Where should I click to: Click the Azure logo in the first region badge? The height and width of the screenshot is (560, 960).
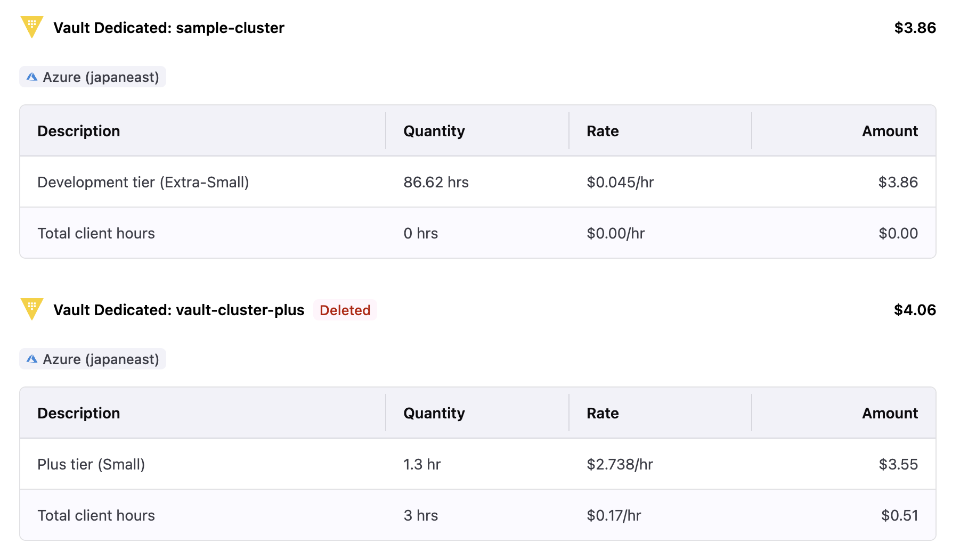tap(32, 77)
